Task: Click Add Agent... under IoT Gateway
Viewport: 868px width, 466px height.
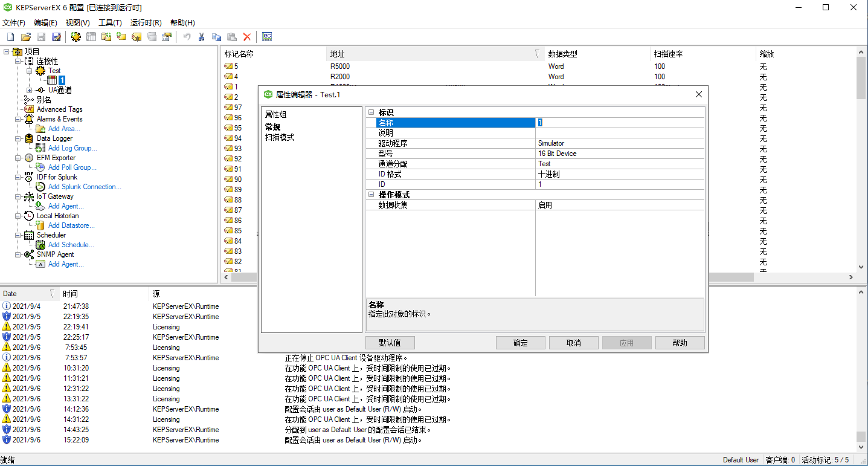Action: click(x=66, y=206)
